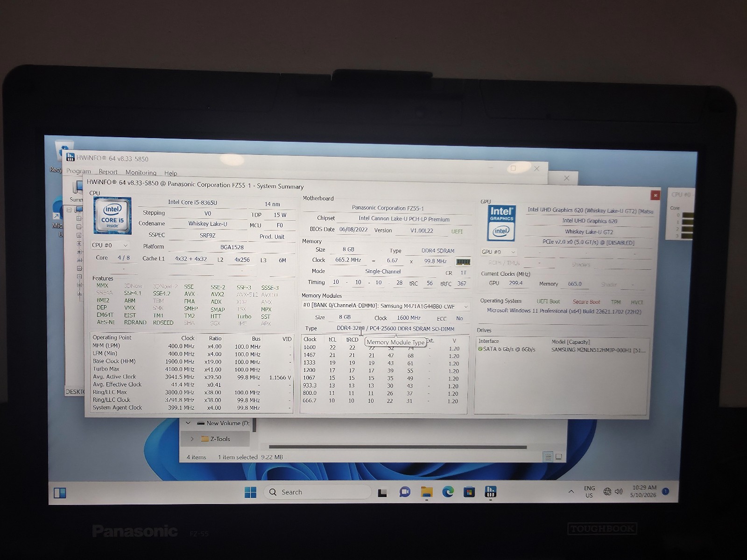
Task: Click the Turbo Max operating point row
Action: 192,369
